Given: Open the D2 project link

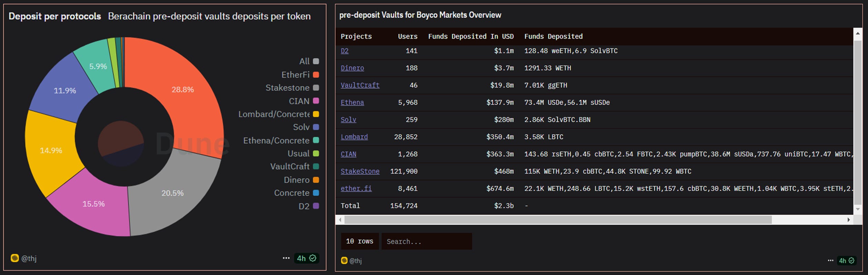Looking at the screenshot, I should pos(345,51).
